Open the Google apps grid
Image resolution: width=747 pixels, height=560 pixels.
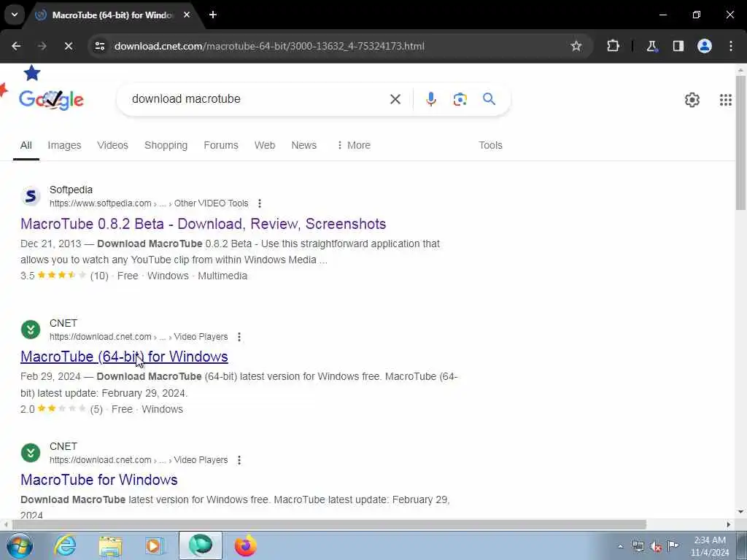tap(726, 99)
